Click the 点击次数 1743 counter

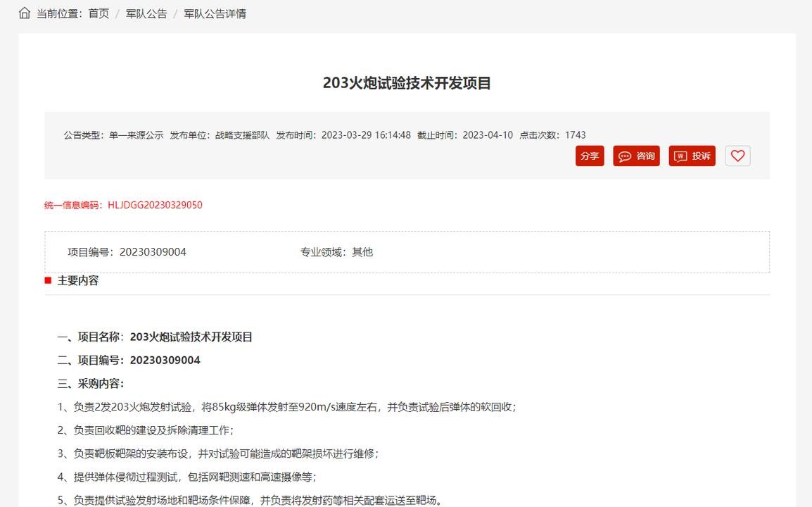tap(552, 135)
